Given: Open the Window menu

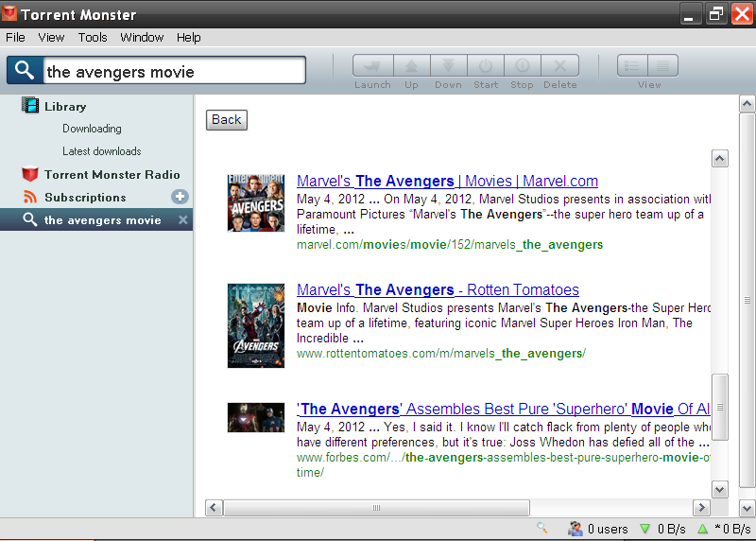Looking at the screenshot, I should point(142,37).
